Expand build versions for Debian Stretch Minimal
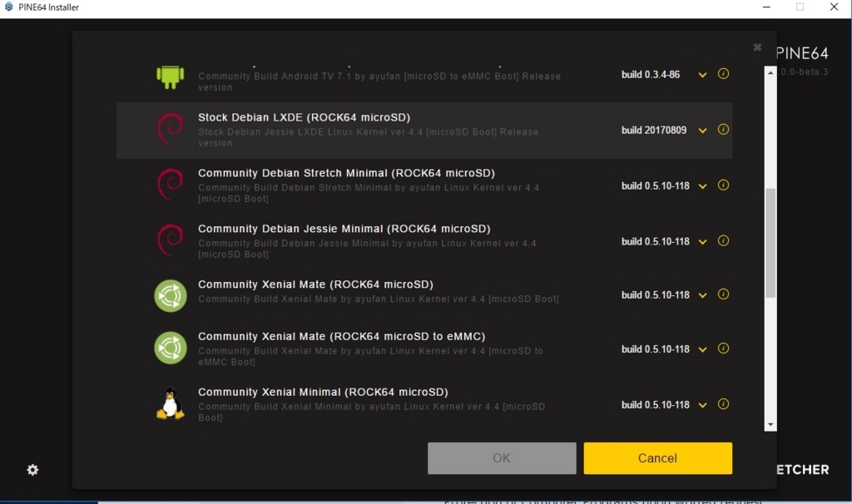This screenshot has height=504, width=852. (x=702, y=186)
